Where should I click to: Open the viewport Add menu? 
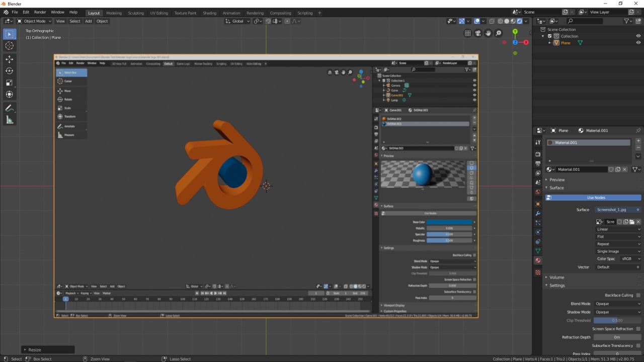coord(89,21)
